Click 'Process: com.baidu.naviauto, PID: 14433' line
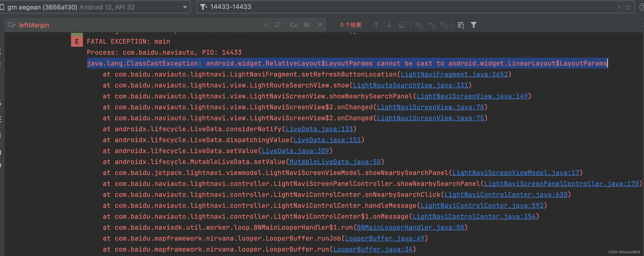The image size is (644, 256). (164, 52)
